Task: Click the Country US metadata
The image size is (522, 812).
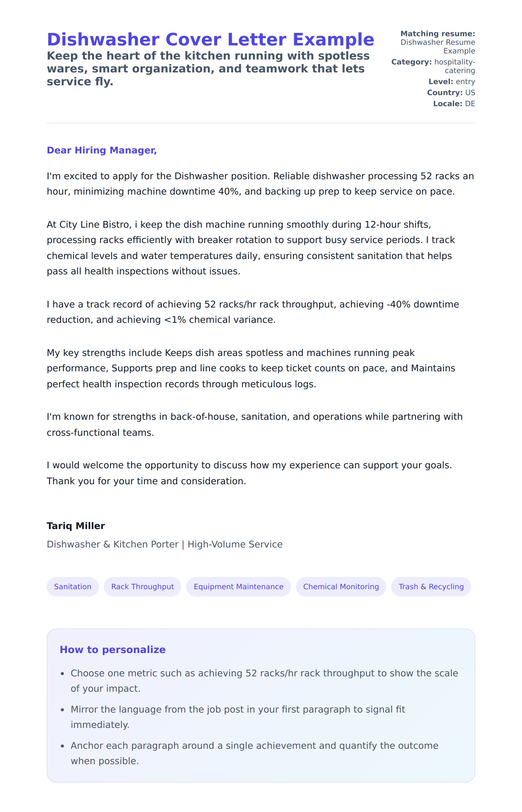Action: tap(451, 92)
